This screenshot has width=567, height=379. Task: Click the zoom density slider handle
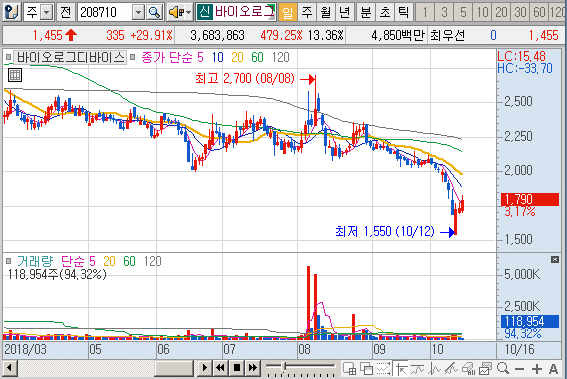284,367
